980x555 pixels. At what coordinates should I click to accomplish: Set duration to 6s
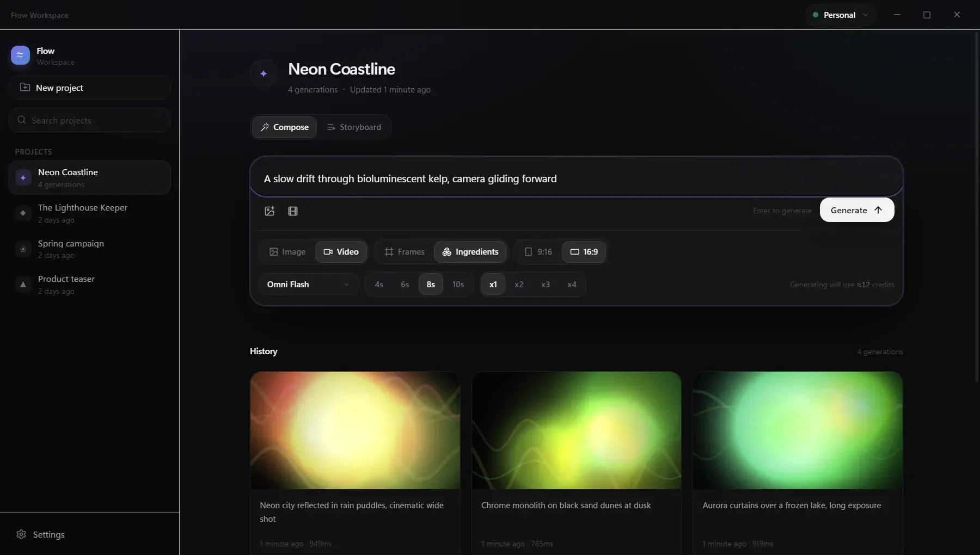(x=405, y=285)
